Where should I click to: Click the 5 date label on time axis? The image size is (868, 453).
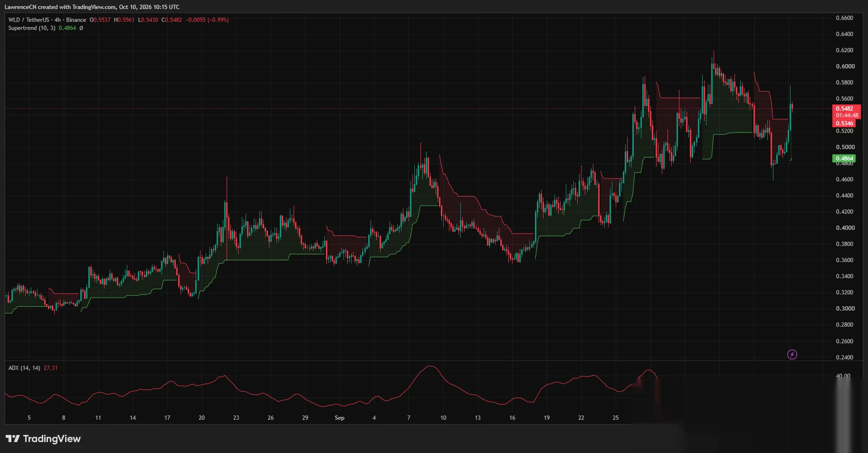pos(29,418)
